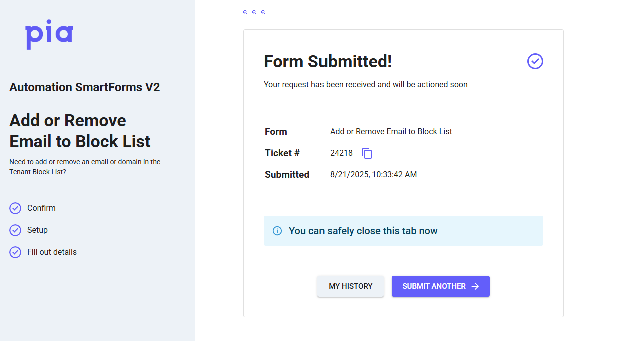Click the Automation SmartForms V2 title
The width and height of the screenshot is (644, 341).
tap(85, 87)
